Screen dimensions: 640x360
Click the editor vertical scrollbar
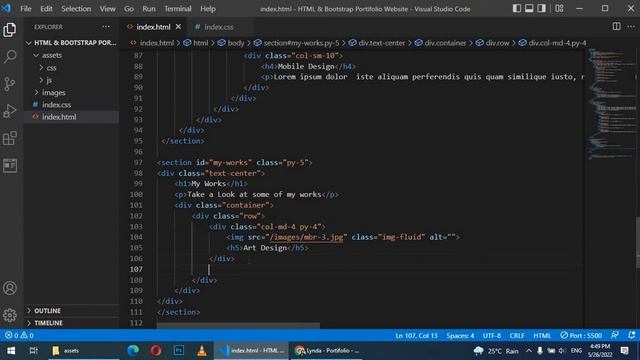pos(637,242)
